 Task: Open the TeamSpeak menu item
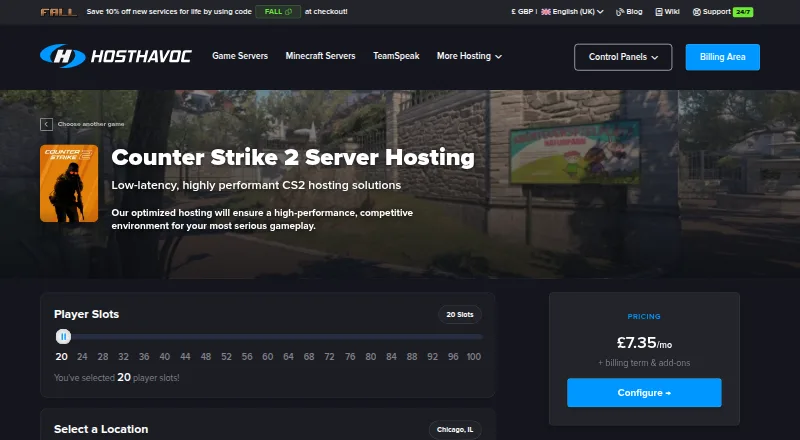(x=396, y=56)
